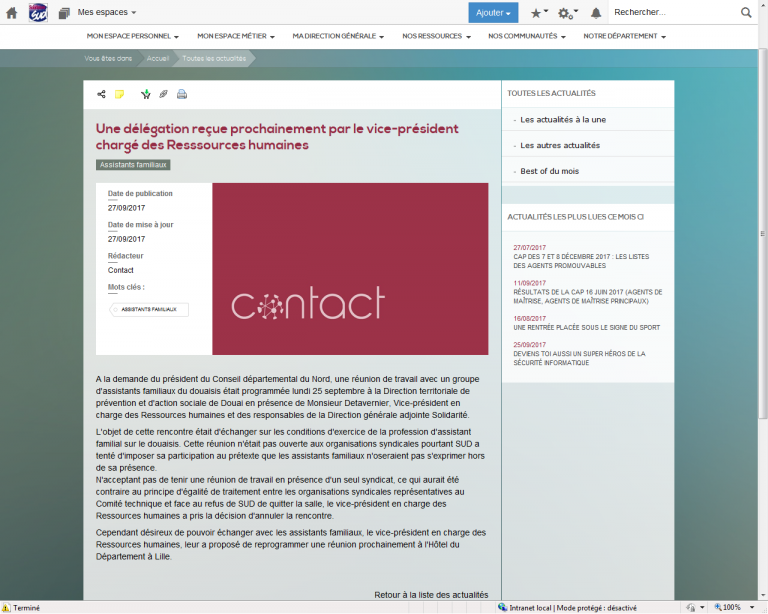Open Les autres actualités
768x614 pixels.
560,145
